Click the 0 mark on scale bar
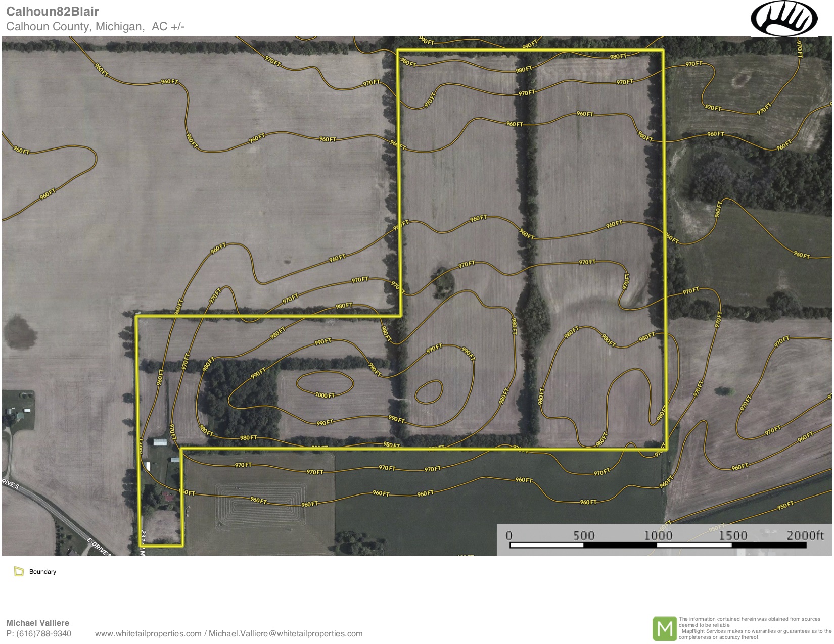 pyautogui.click(x=509, y=535)
